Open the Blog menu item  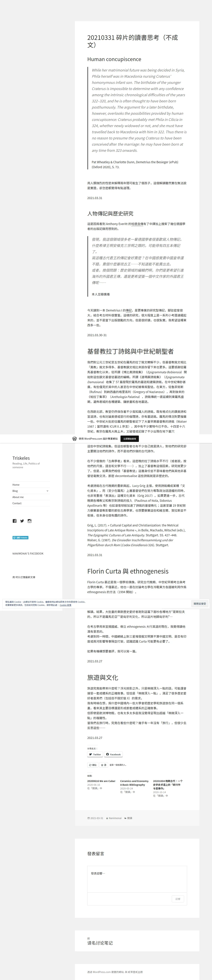pos(15,491)
